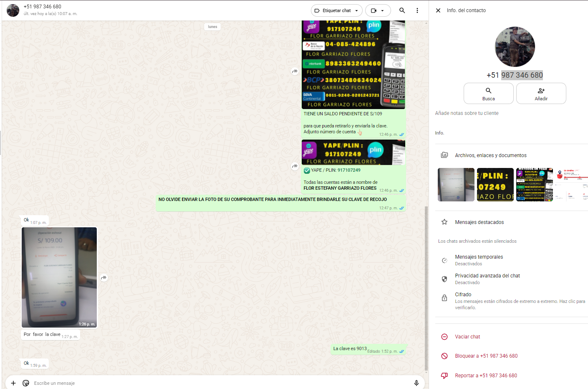Close the contact info panel
Image resolution: width=588 pixels, height=389 pixels.
(438, 10)
